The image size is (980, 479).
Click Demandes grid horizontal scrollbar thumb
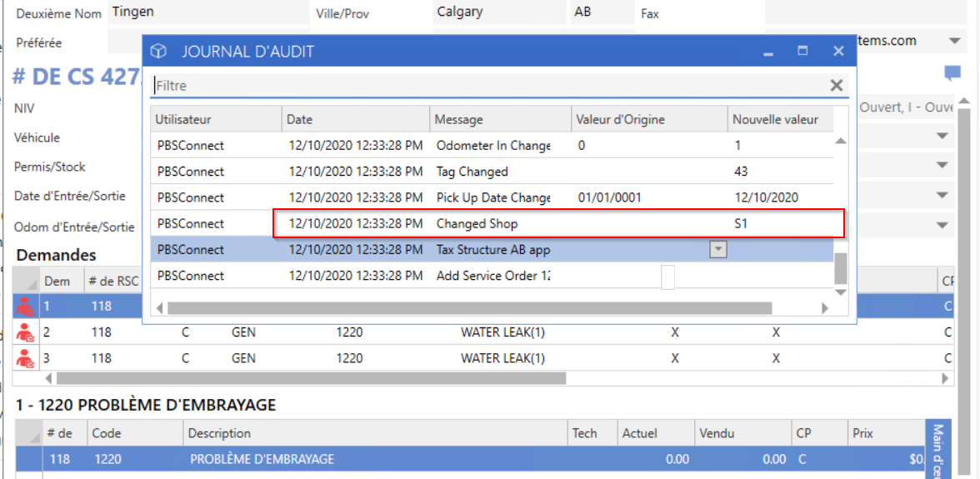click(x=312, y=378)
